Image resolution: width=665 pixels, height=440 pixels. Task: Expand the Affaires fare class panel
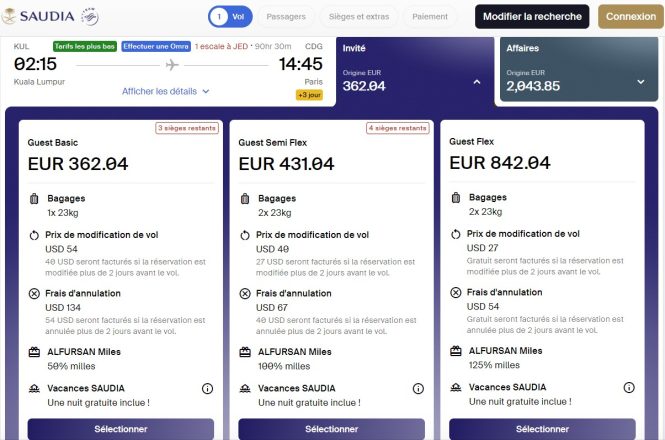pyautogui.click(x=640, y=82)
